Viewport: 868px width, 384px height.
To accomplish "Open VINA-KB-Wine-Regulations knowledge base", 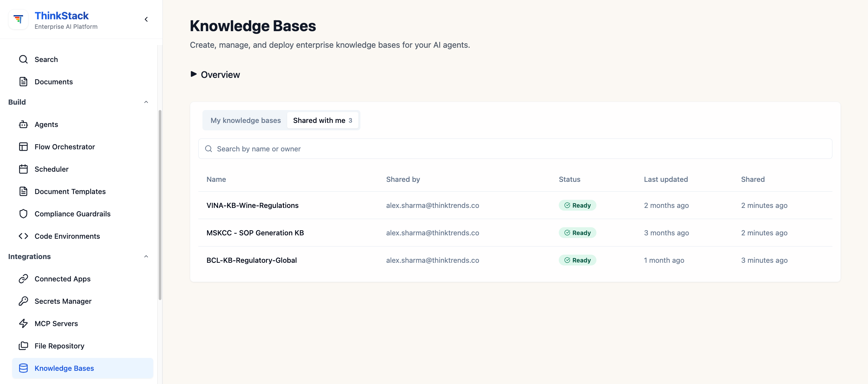I will point(252,205).
